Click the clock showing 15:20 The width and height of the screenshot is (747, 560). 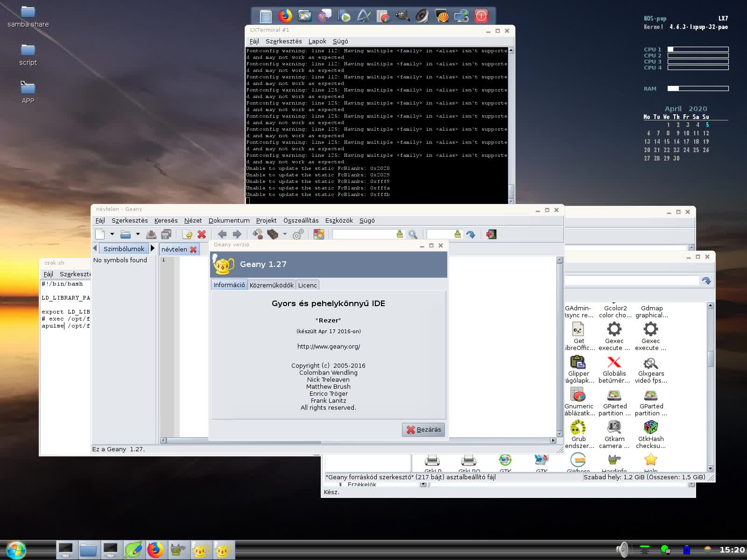click(732, 550)
